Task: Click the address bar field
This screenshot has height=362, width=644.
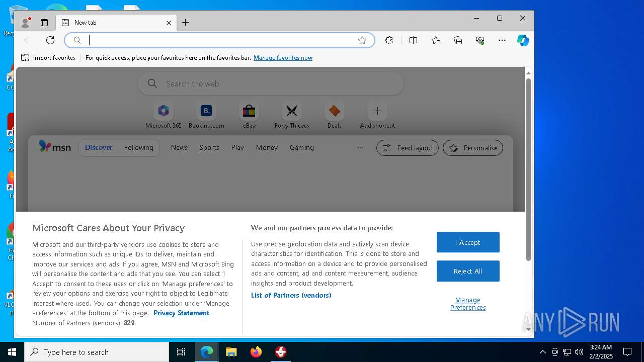Action: tap(220, 40)
